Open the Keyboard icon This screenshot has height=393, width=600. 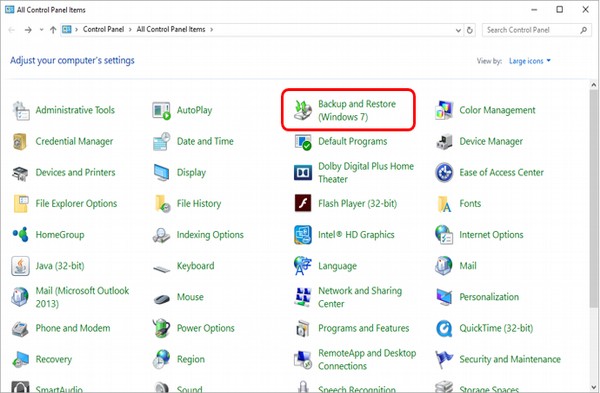coord(161,268)
